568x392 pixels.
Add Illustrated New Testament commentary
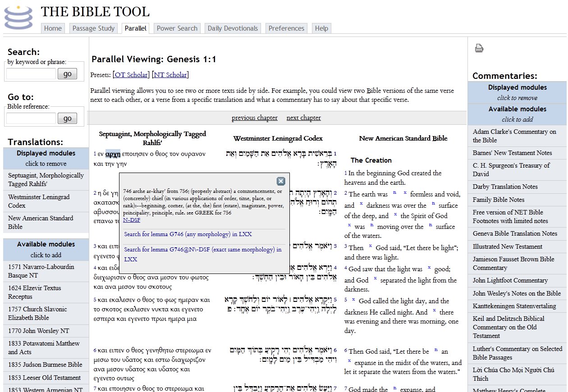tap(517, 246)
